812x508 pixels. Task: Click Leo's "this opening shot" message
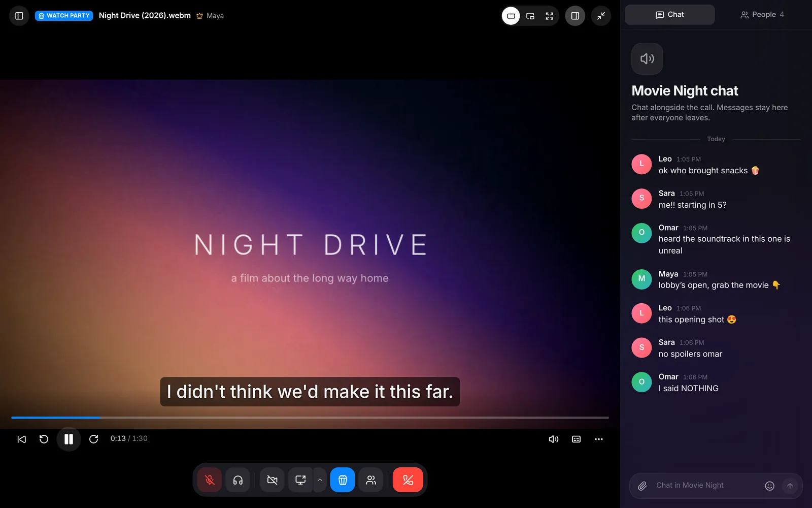click(x=697, y=320)
